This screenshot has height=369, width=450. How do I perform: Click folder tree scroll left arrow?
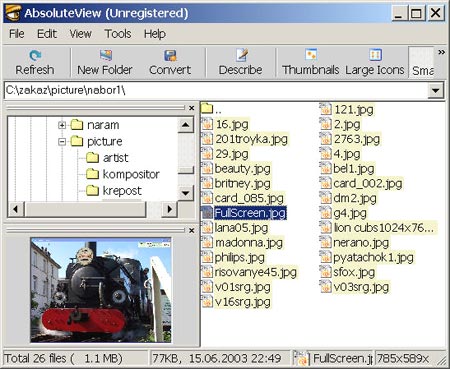[16, 209]
